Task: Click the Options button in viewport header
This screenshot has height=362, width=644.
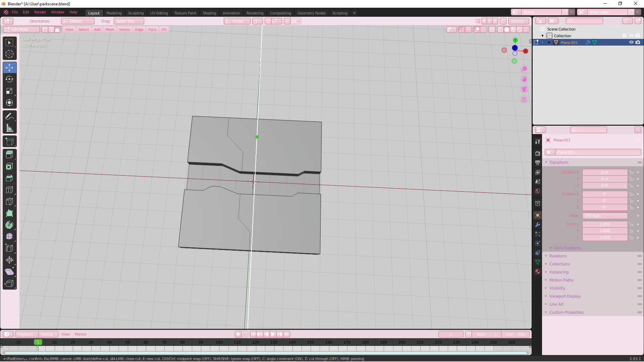Action: [519, 21]
